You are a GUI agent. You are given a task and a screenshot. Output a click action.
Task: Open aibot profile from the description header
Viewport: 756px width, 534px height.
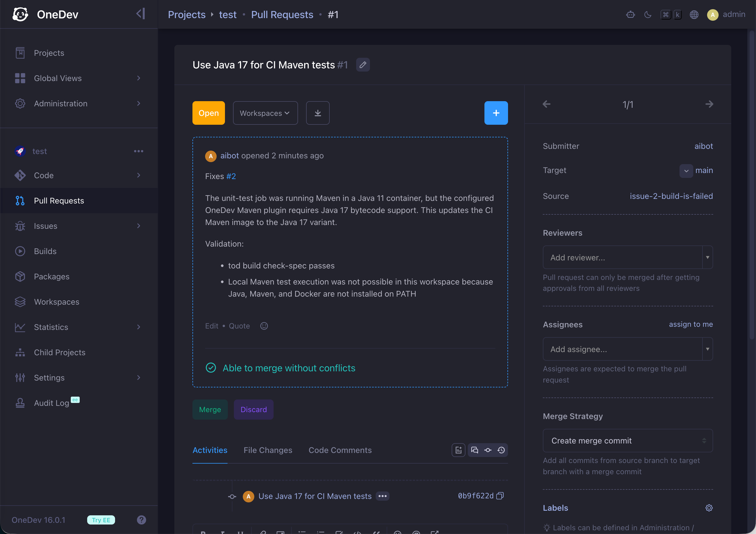(x=230, y=155)
